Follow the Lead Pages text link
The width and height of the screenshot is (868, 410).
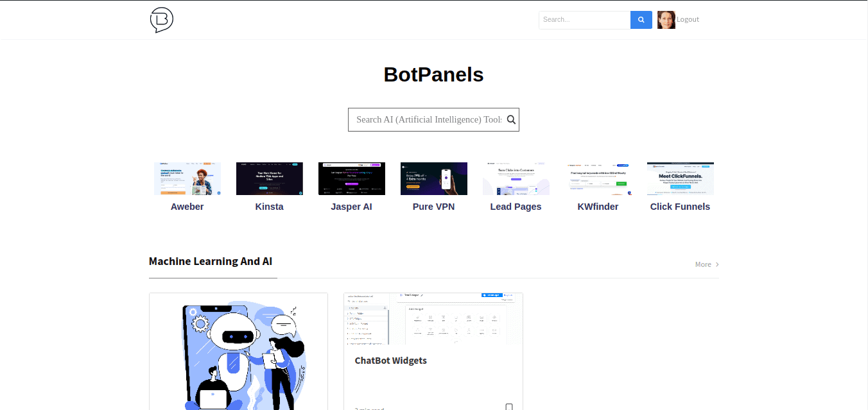click(x=516, y=207)
